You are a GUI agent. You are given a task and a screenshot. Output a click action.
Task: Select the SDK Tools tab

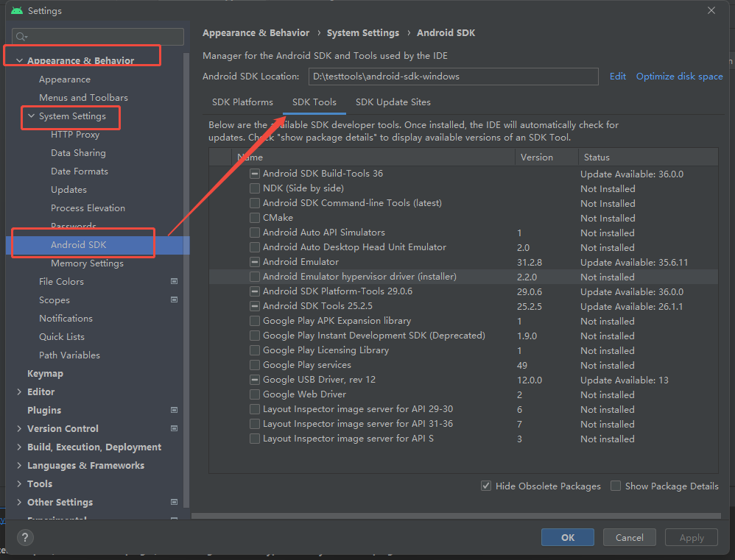[x=314, y=102]
